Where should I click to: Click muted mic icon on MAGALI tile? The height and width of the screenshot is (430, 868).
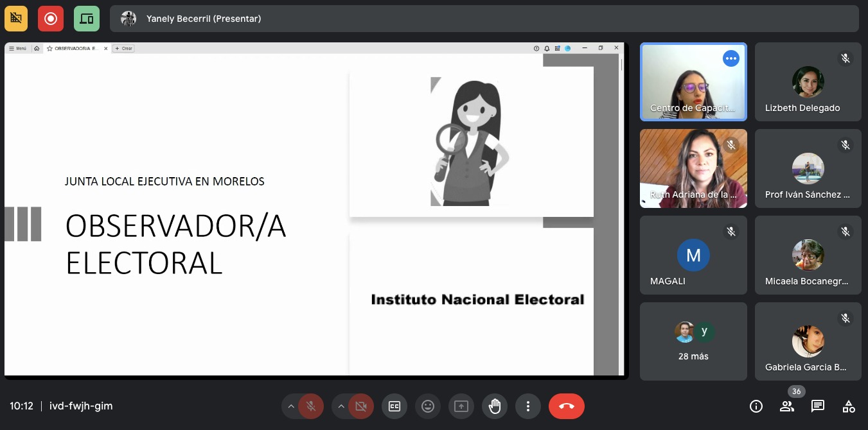tap(731, 232)
